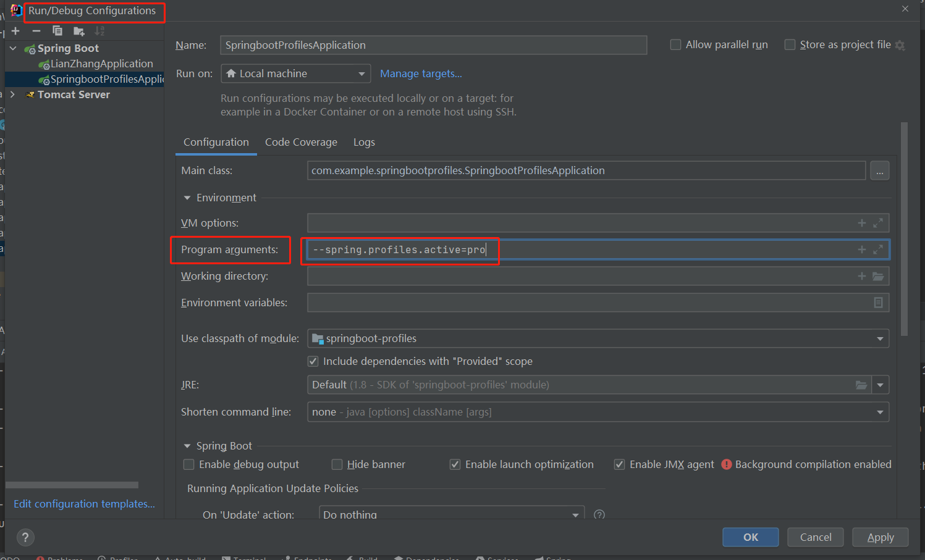This screenshot has height=560, width=925.
Task: Click the configuration tree horizontal scrollbar
Action: 72,485
